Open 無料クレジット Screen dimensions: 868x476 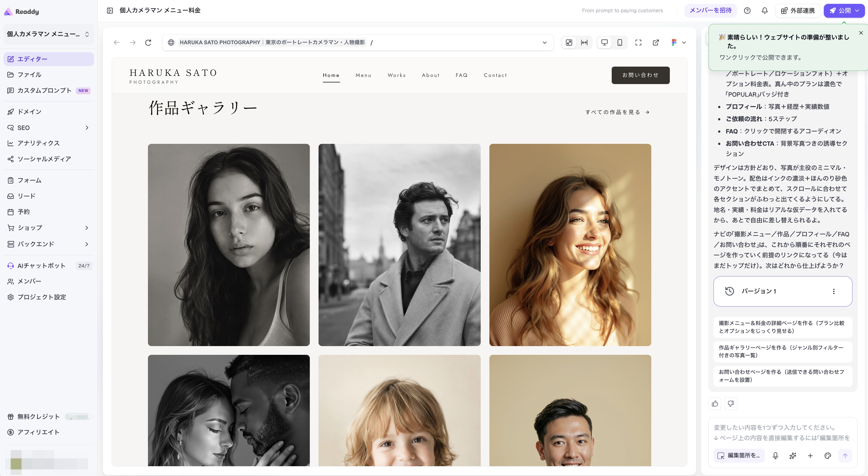[x=49, y=417]
